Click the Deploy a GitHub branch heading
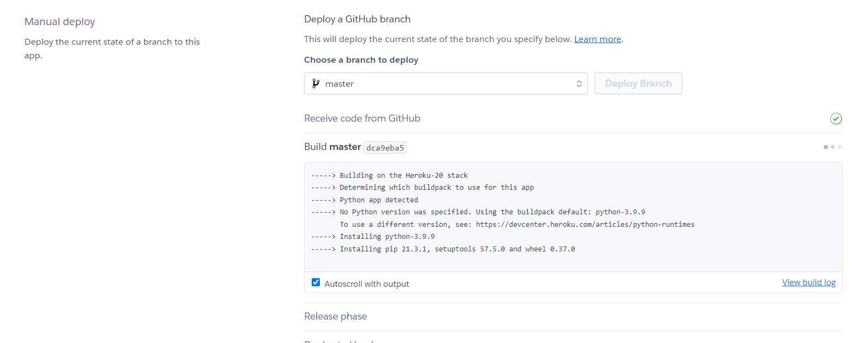 click(x=357, y=19)
